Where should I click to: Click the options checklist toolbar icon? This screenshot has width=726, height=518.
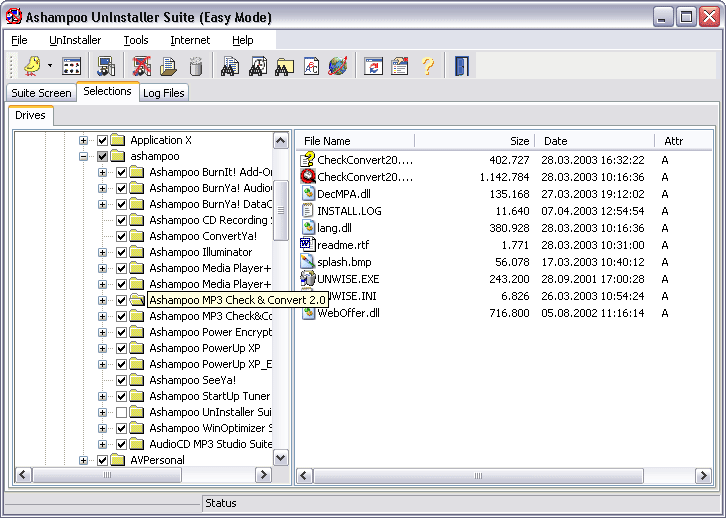click(400, 66)
